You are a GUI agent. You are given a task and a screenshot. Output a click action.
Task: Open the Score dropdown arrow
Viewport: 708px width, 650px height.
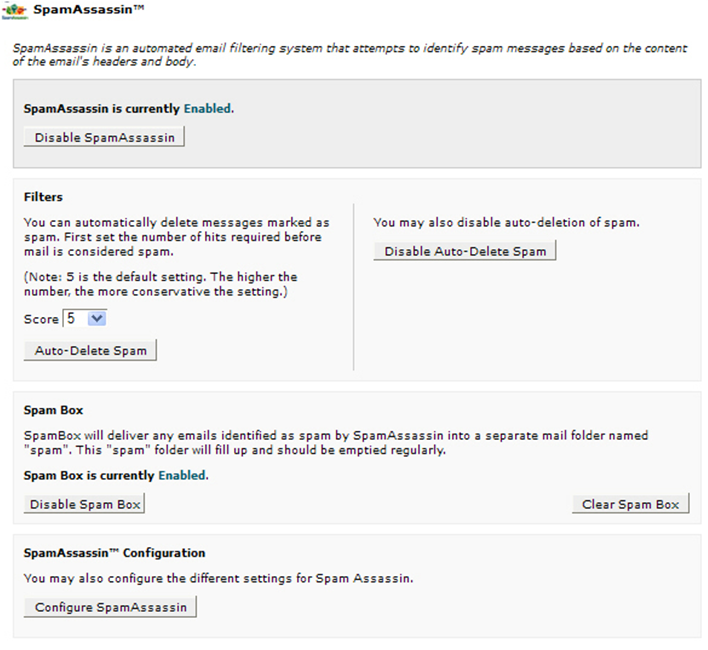pos(96,318)
